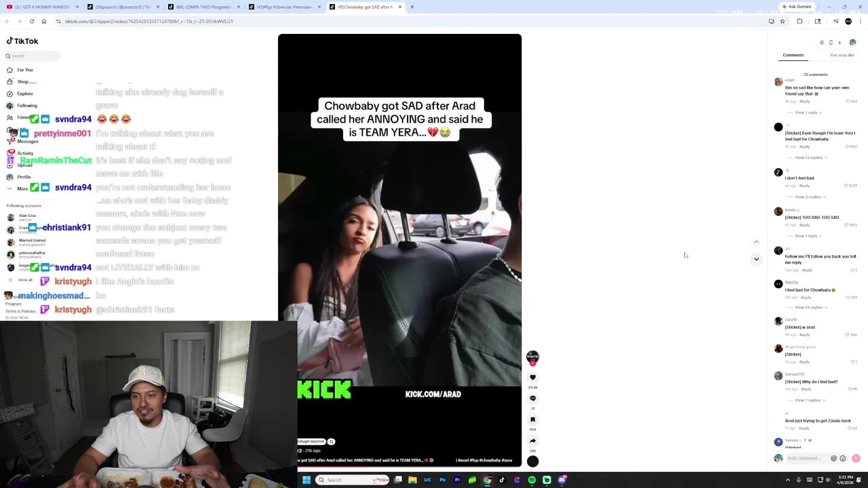Reply to the 'how can your own friend' comment
Screen dimensions: 868x488
[x=805, y=101]
